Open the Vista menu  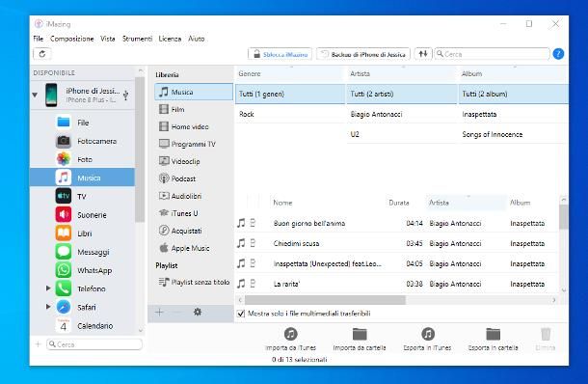108,39
